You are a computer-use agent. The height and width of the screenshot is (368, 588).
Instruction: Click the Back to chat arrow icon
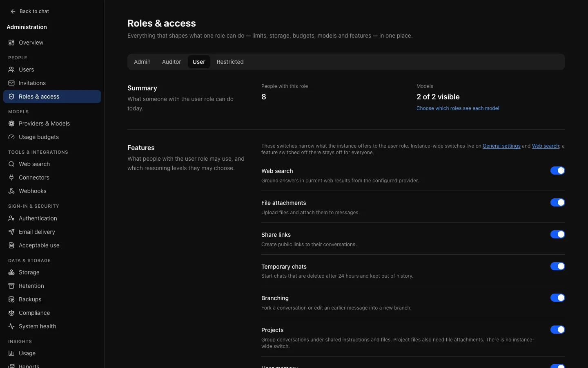13,11
